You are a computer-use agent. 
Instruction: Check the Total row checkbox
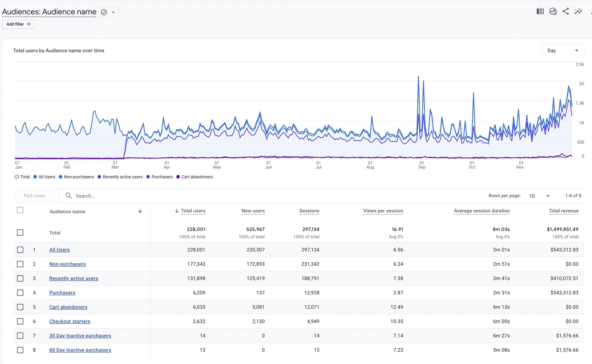point(20,232)
